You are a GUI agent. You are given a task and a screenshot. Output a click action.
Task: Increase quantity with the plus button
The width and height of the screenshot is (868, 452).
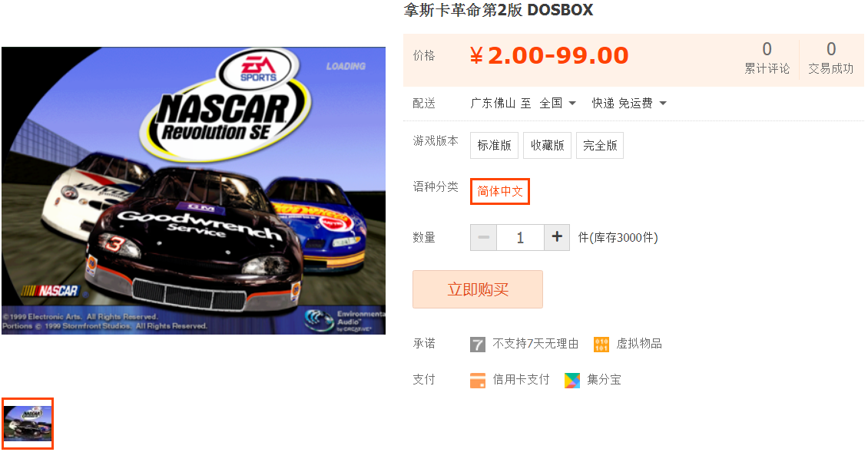point(557,237)
